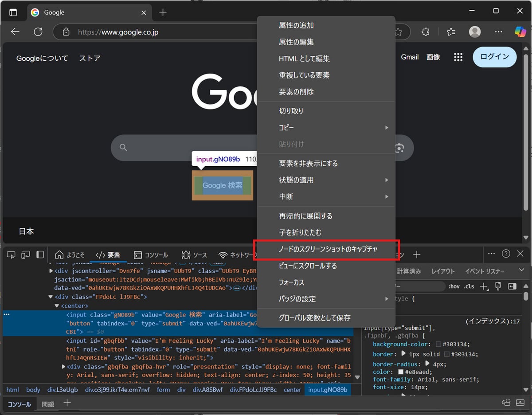Image resolution: width=532 pixels, height=415 pixels.
Task: Toggle device emulation in DevTools
Action: click(x=26, y=254)
